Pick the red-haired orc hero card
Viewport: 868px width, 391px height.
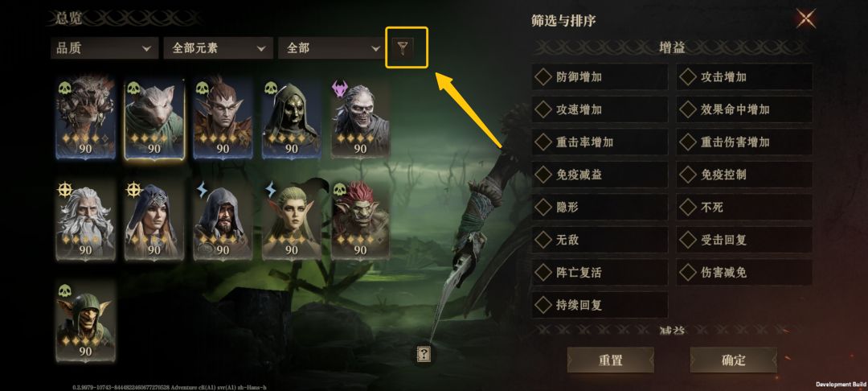tap(360, 220)
